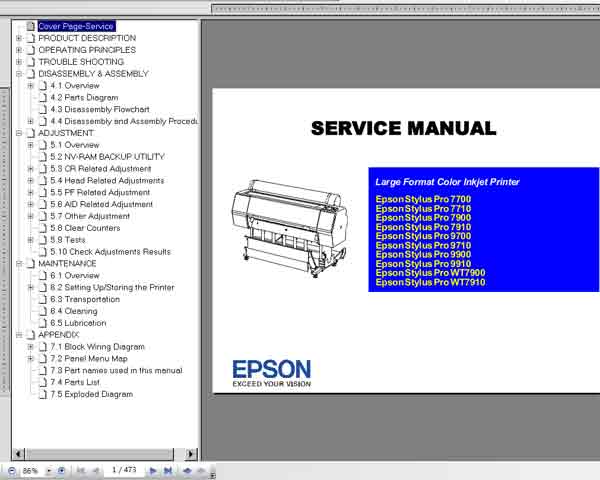Click page icon beside Cover Page-Service bookmark
Image resolution: width=600 pixels, height=480 pixels.
tap(31, 26)
